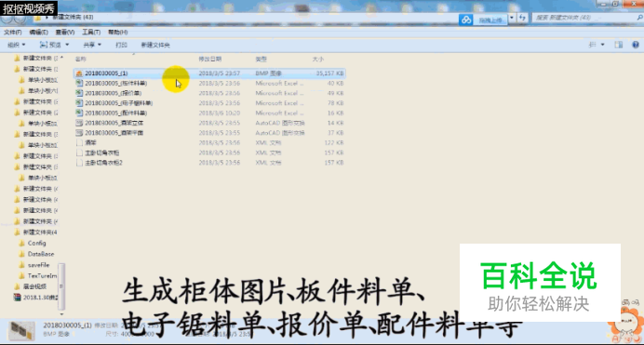
Task: Select saveFile in the folder tree
Action: click(x=38, y=265)
